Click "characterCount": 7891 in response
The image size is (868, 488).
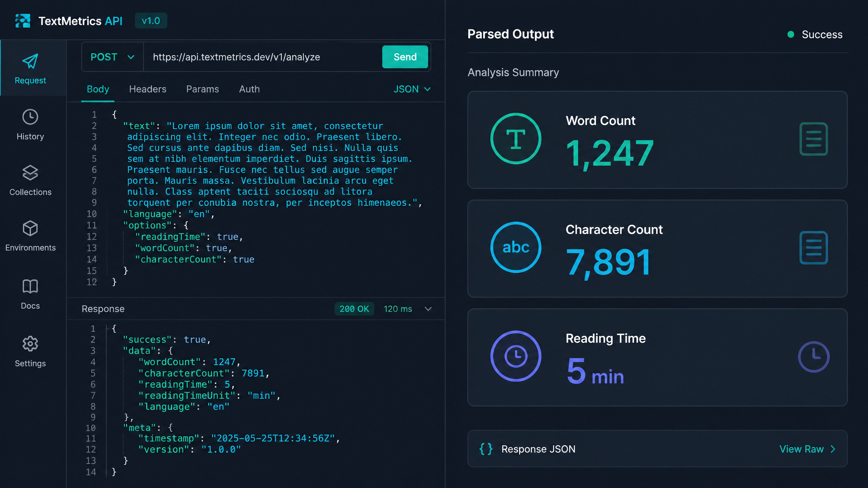click(x=204, y=373)
